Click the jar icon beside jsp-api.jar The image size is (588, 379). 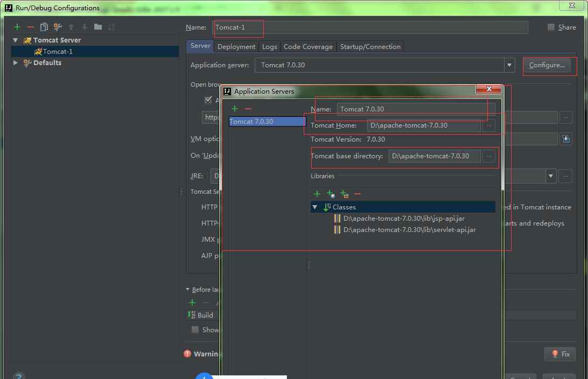point(337,219)
